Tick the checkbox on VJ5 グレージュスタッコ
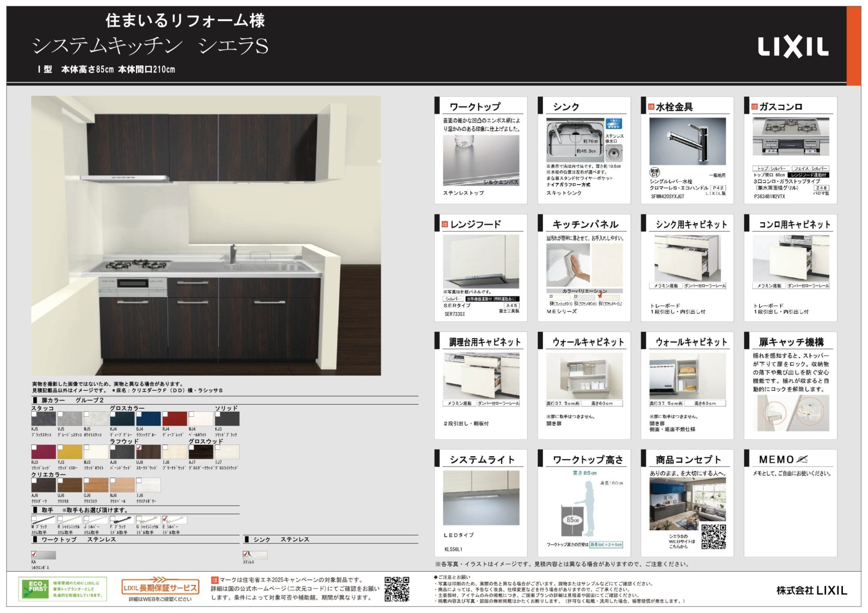This screenshot has width=868, height=613. point(60,414)
